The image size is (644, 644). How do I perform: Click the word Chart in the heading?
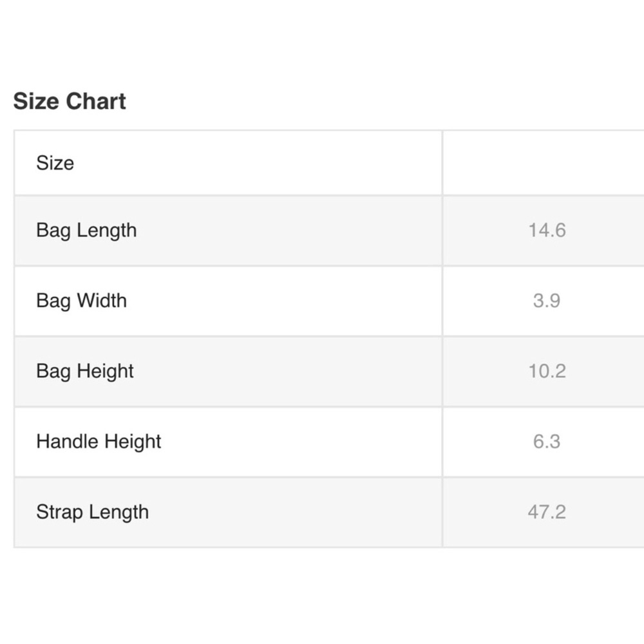tap(96, 101)
